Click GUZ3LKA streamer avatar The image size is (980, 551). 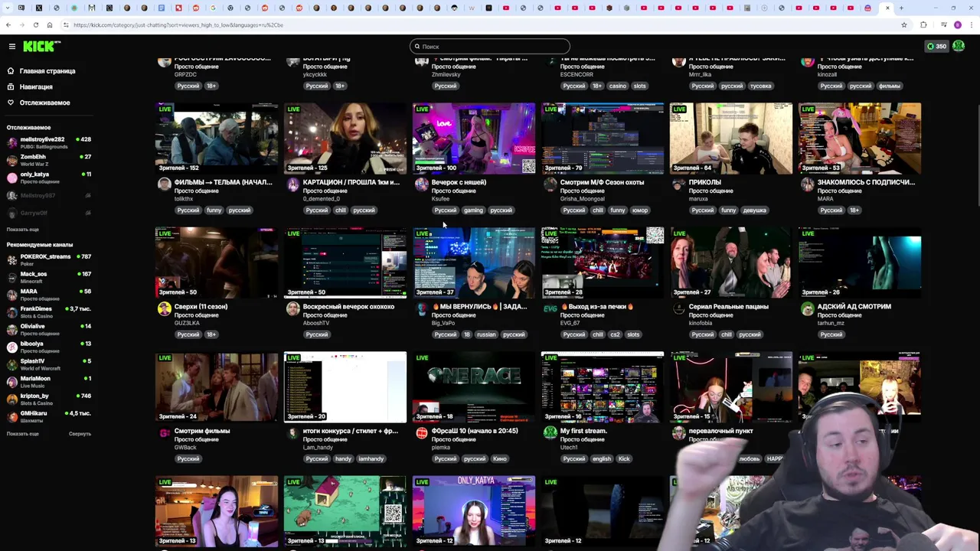pyautogui.click(x=164, y=308)
